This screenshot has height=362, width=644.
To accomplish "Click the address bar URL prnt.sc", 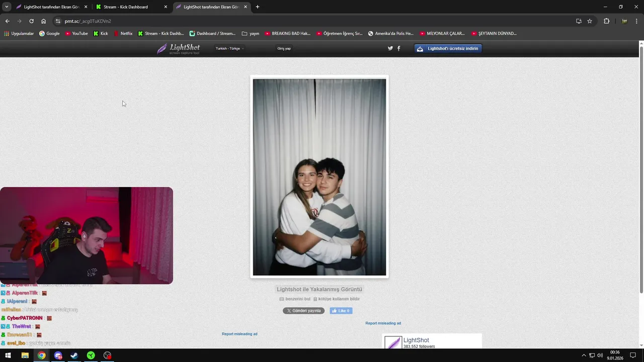I will (88, 21).
